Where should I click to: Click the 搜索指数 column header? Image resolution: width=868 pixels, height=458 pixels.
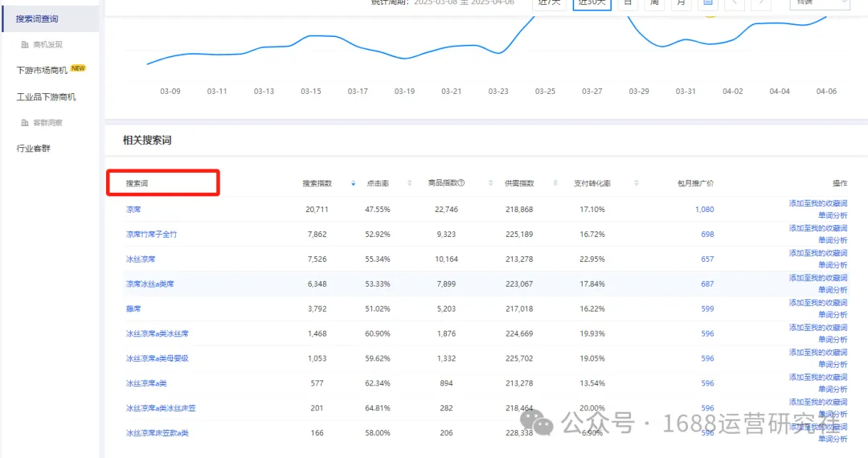(317, 183)
